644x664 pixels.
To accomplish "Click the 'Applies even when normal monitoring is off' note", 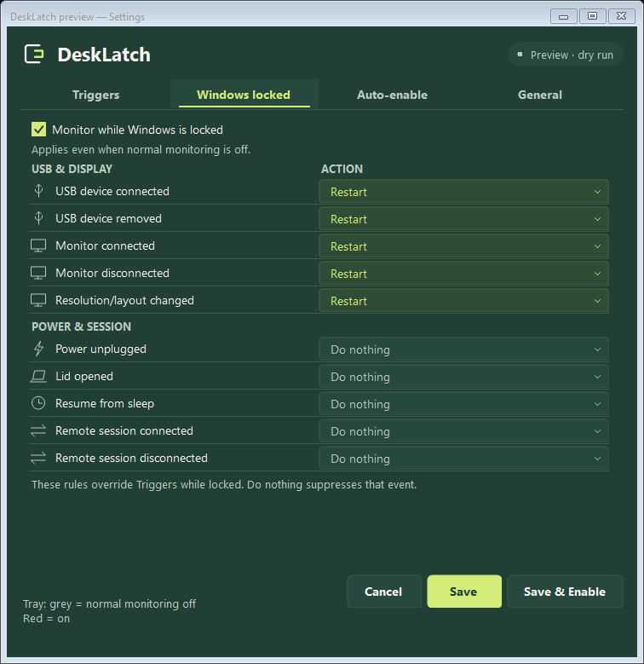I will coord(141,150).
